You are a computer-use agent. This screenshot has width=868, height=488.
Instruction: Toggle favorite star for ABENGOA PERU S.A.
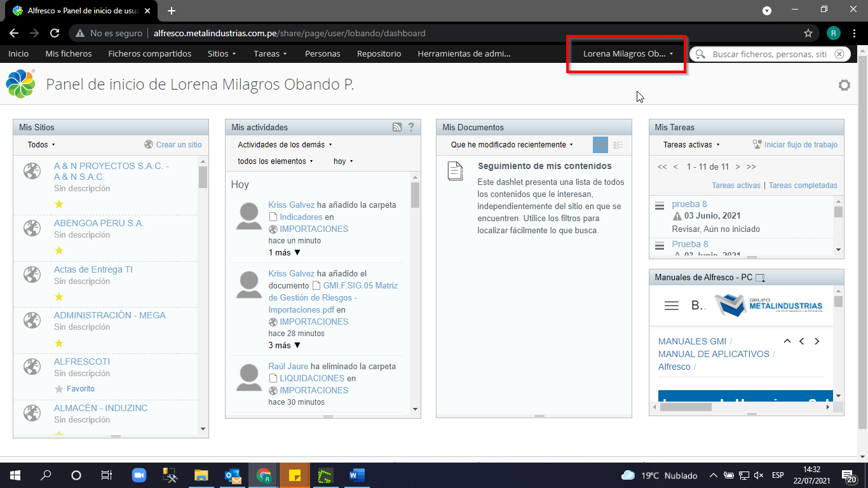(x=59, y=250)
